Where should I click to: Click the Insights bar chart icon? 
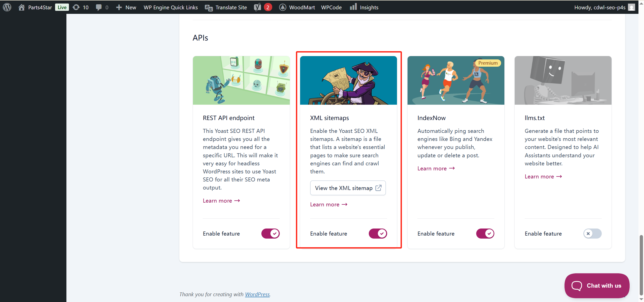pyautogui.click(x=353, y=7)
